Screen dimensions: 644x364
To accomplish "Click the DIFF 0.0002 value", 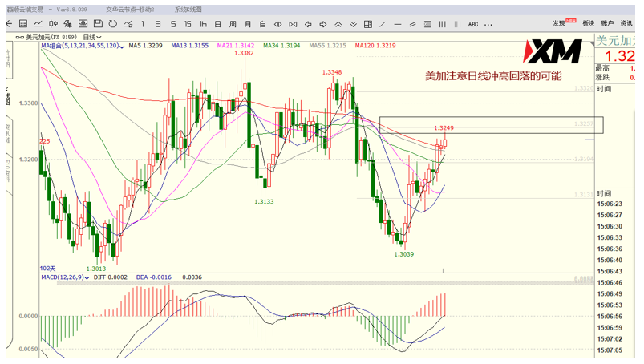I will click(x=111, y=277).
